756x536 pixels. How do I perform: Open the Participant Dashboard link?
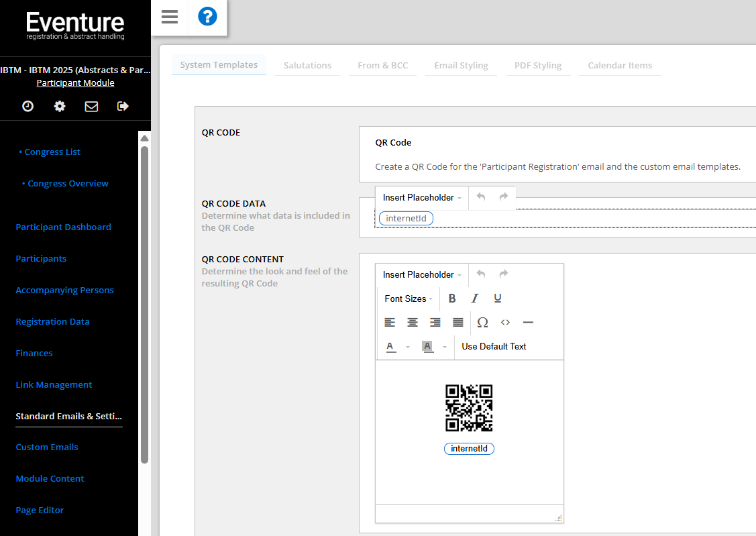coord(63,227)
